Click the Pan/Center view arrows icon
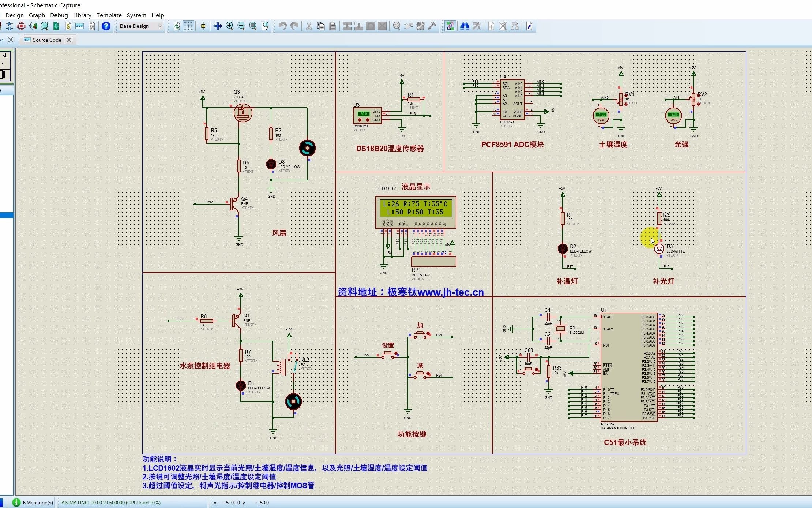Image resolution: width=812 pixels, height=508 pixels. (217, 26)
